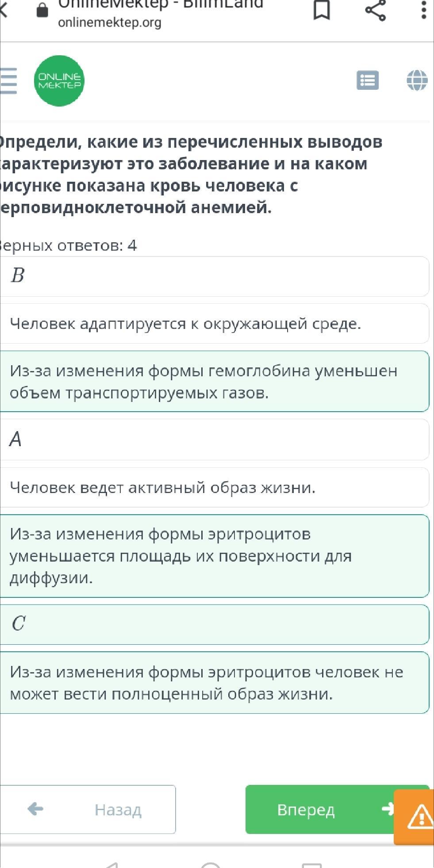Viewport: 434px width, 868px height.
Task: Open the hamburger side menu
Action: [x=8, y=81]
